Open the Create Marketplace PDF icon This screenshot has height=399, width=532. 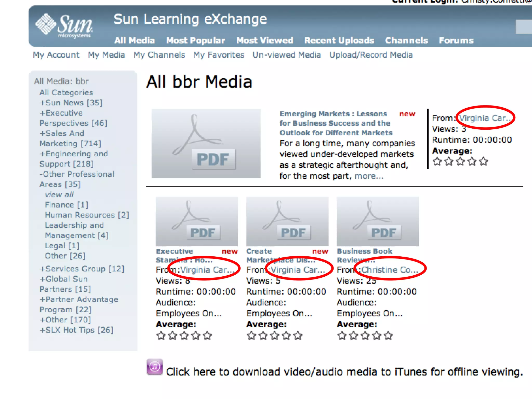(287, 221)
